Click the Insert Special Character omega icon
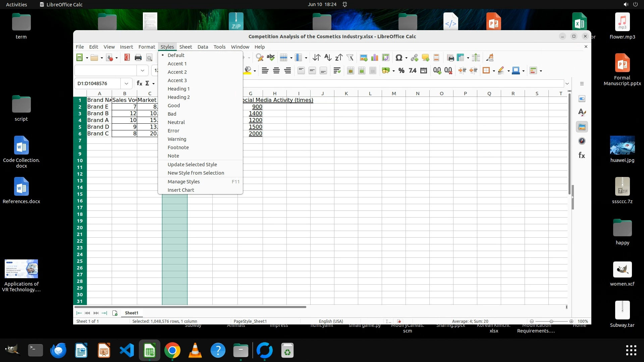This screenshot has width=644, height=362. coord(398,58)
